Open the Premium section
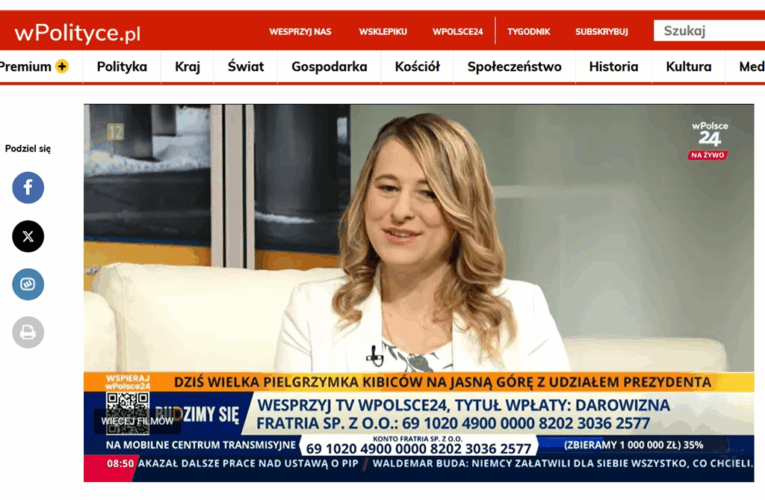765x500 pixels. point(25,66)
